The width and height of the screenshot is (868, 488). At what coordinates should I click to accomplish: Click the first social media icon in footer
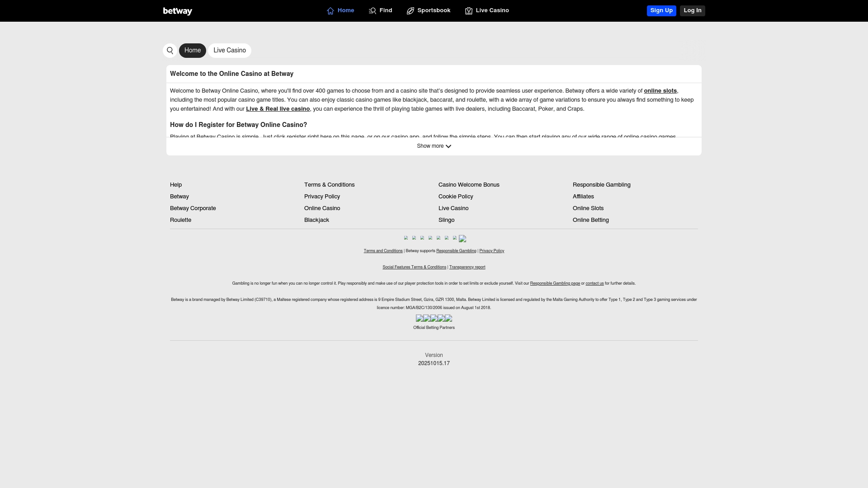pyautogui.click(x=406, y=238)
